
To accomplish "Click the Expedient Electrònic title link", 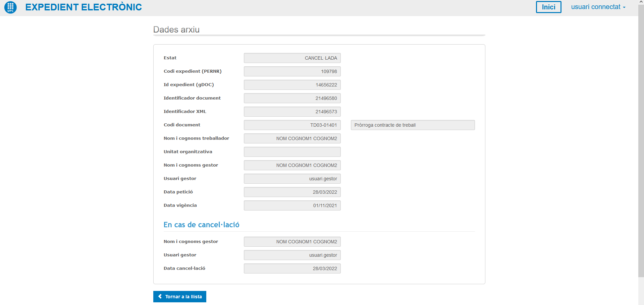I will click(x=84, y=7).
